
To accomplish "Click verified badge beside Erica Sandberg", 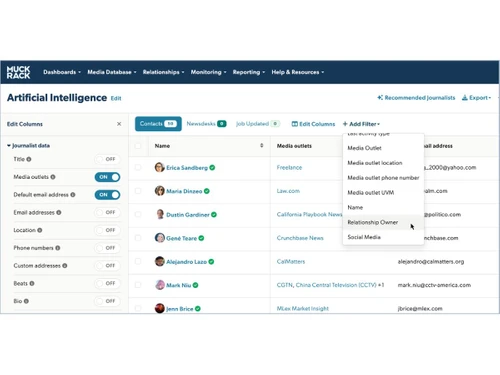I will tap(212, 168).
